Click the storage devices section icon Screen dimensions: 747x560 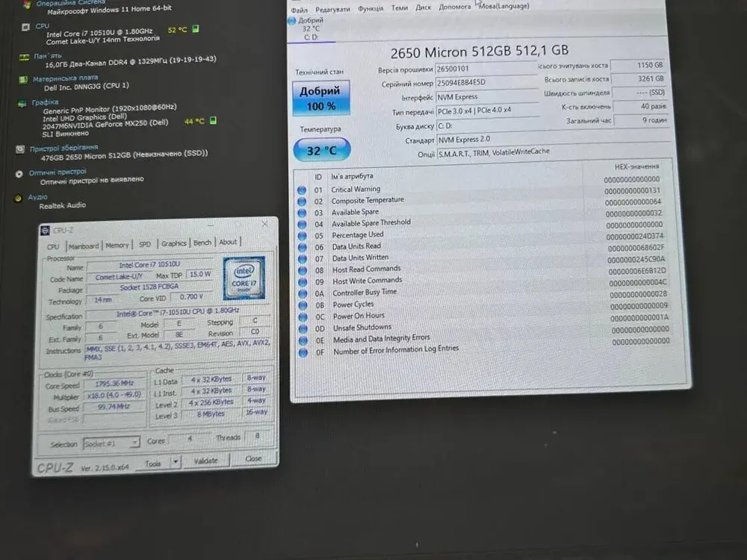coord(19,149)
